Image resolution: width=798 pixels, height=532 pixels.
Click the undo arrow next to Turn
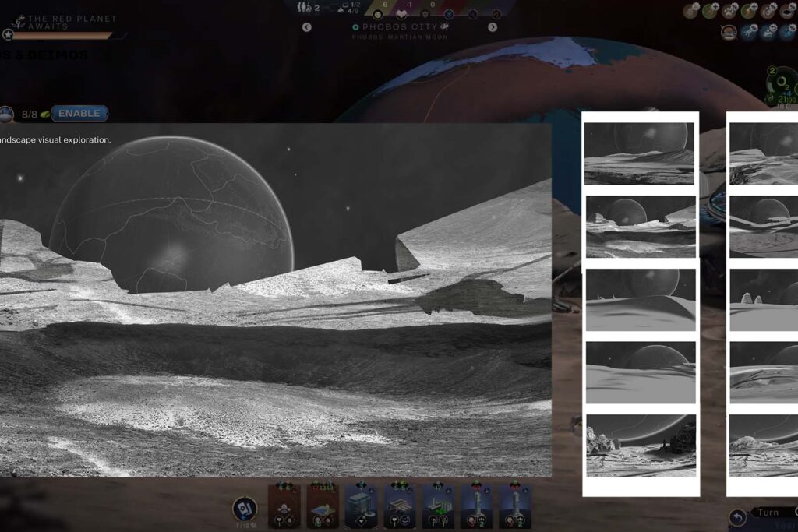(737, 518)
